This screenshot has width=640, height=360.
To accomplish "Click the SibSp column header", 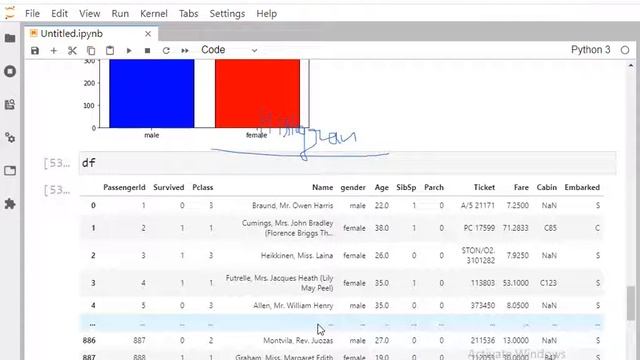I will pos(406,187).
